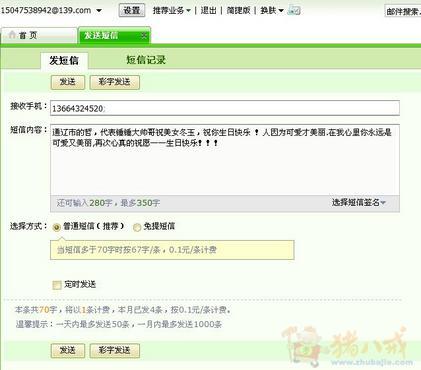421x370 pixels.
Task: Click the home icon on the 首页 tab
Action: pyautogui.click(x=12, y=35)
